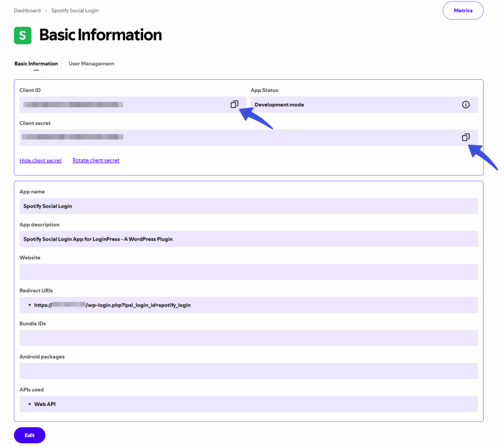This screenshot has height=446, width=504.
Task: Click the empty Website field
Action: 249,272
